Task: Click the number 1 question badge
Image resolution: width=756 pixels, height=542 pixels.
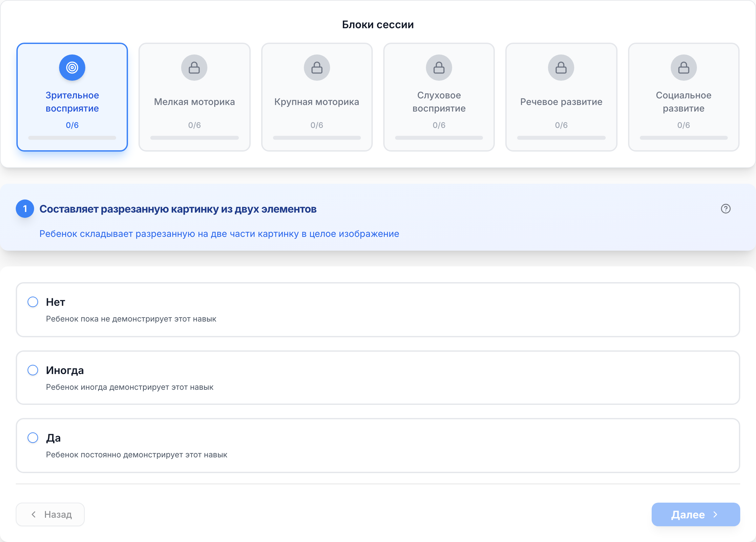Action: coord(25,209)
